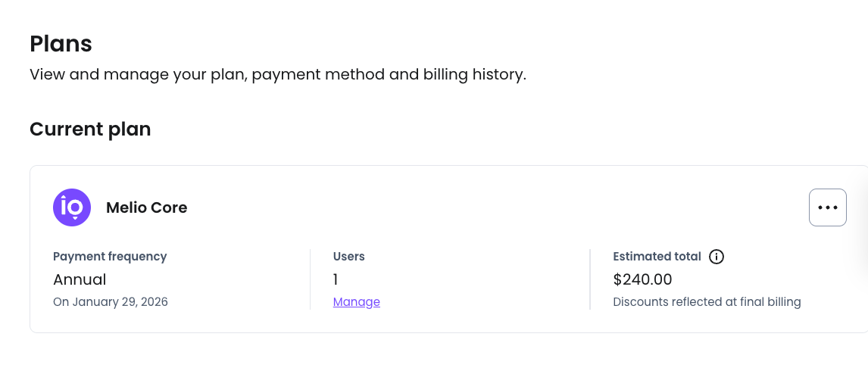Select the Melio Core plan name
This screenshot has height=368, width=868.
pyautogui.click(x=146, y=207)
